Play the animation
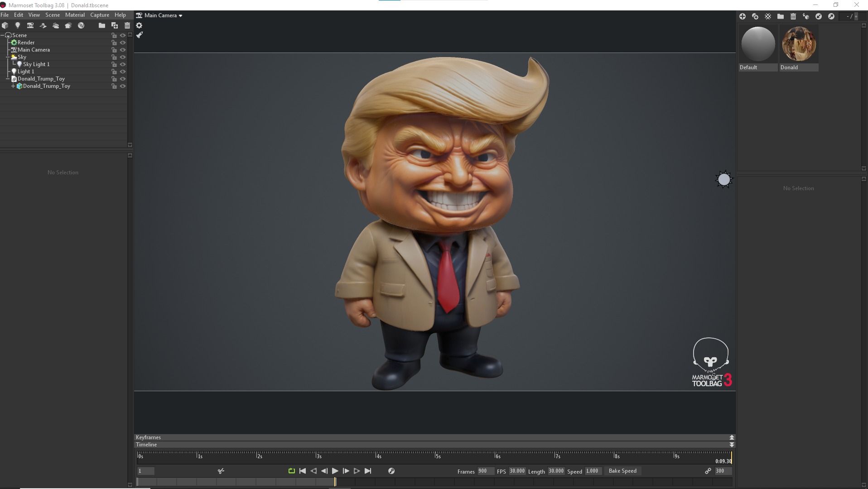The width and height of the screenshot is (868, 489). click(335, 471)
